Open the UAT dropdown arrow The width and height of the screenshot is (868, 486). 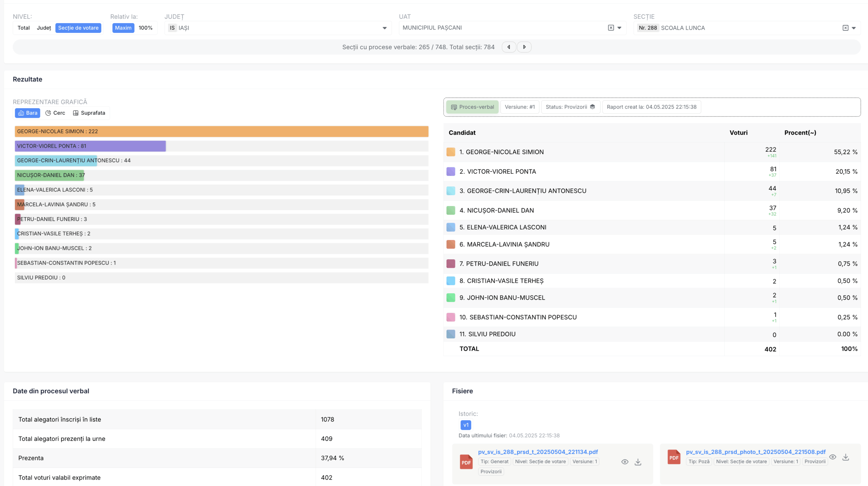tap(619, 28)
